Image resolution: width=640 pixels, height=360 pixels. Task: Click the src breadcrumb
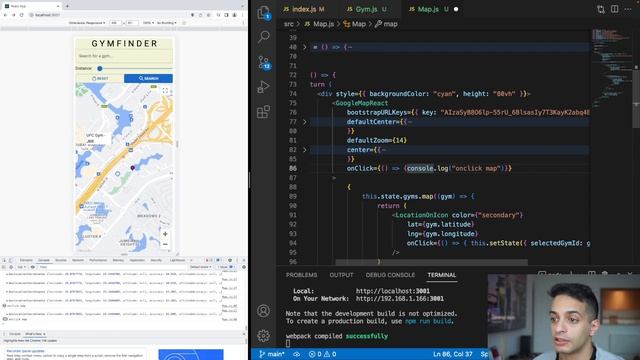(289, 24)
